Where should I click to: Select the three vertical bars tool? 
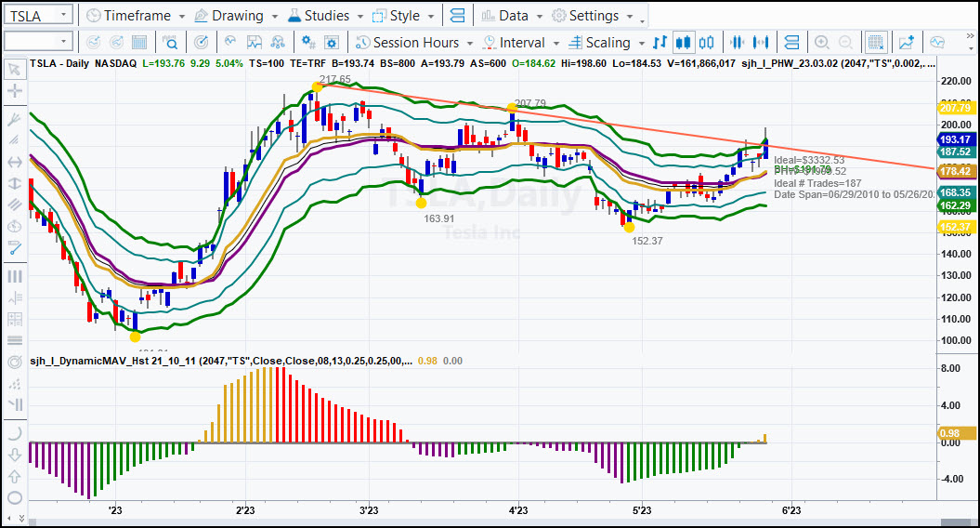pos(14,276)
